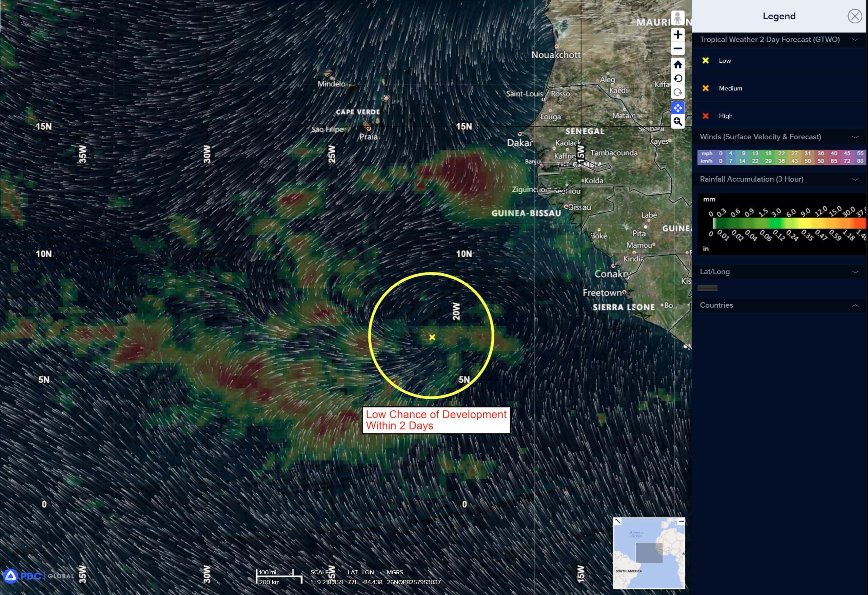Collapse the Winds Surface Velocity section

click(x=855, y=137)
